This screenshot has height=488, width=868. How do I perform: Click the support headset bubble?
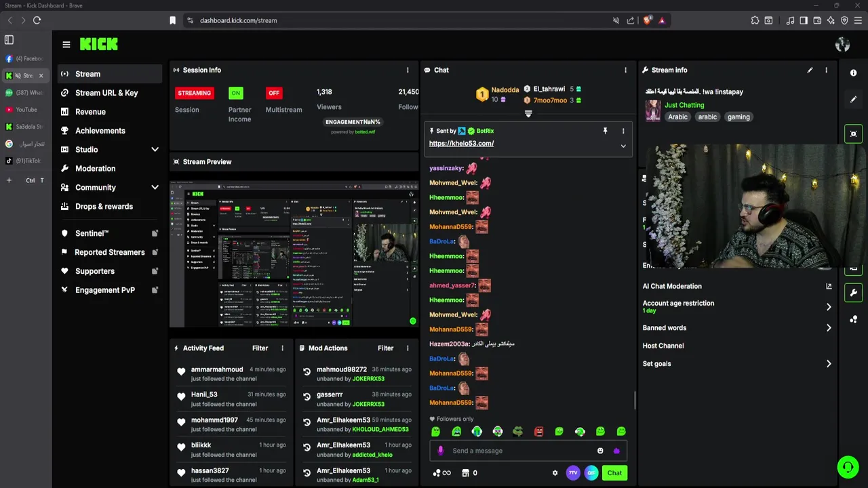pos(848,467)
